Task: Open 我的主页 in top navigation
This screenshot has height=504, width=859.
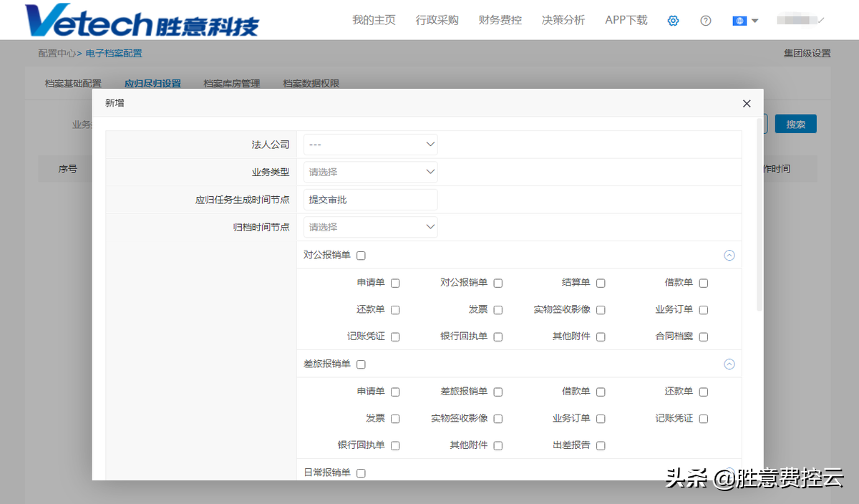Action: click(x=374, y=20)
